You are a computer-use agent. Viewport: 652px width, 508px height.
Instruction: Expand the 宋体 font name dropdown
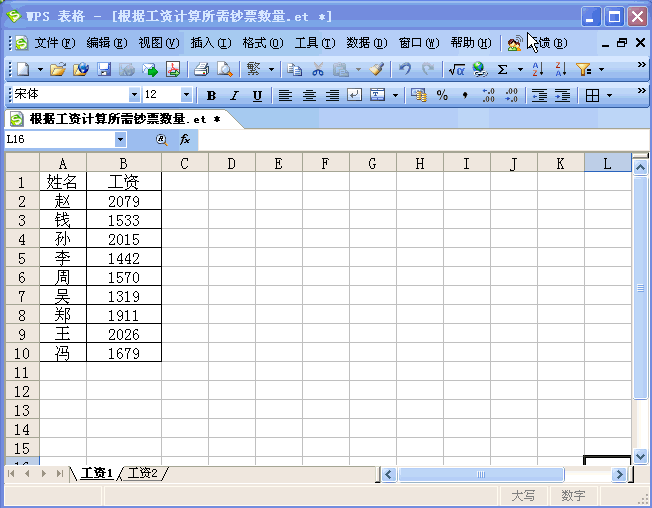(x=135, y=95)
